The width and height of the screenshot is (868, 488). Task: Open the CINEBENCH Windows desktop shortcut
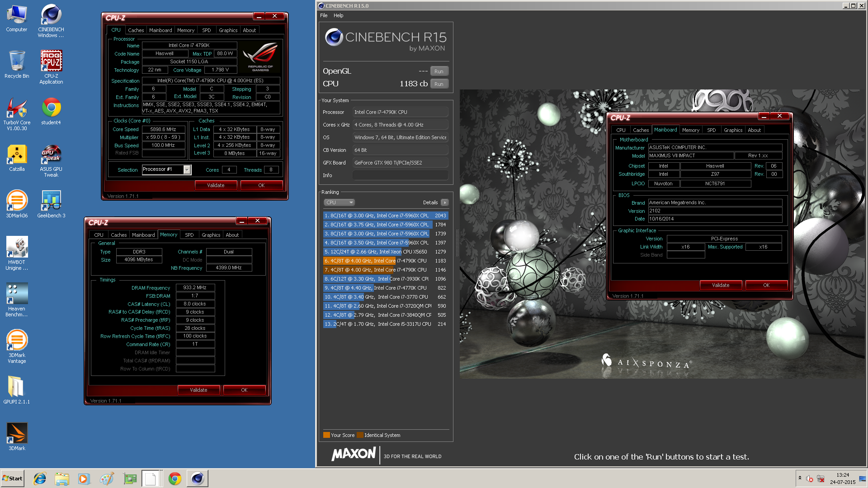(x=51, y=21)
